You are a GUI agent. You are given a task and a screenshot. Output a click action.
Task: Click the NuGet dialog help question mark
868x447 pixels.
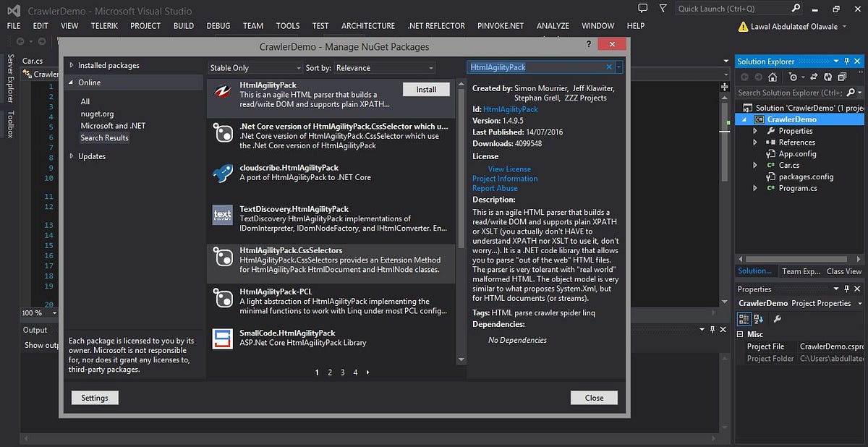(x=589, y=45)
